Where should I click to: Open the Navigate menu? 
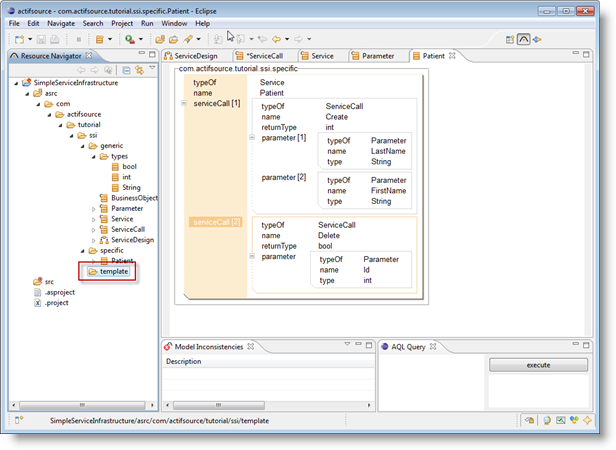pyautogui.click(x=60, y=22)
